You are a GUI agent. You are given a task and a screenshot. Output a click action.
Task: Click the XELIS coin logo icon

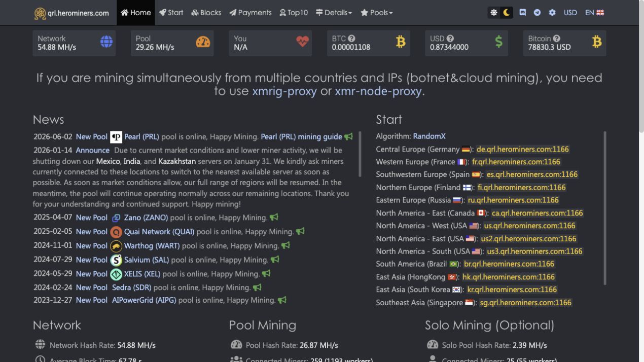tap(116, 274)
